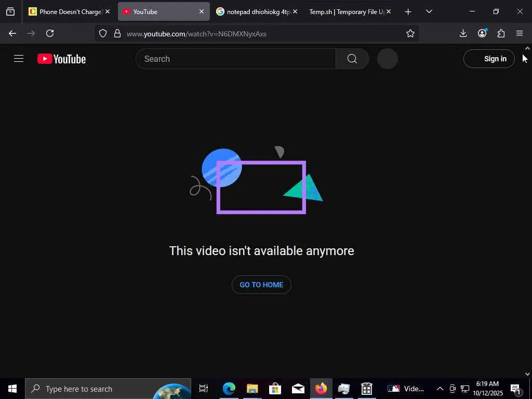This screenshot has width=532, height=399.
Task: Open the Firefox account icon
Action: 482,33
